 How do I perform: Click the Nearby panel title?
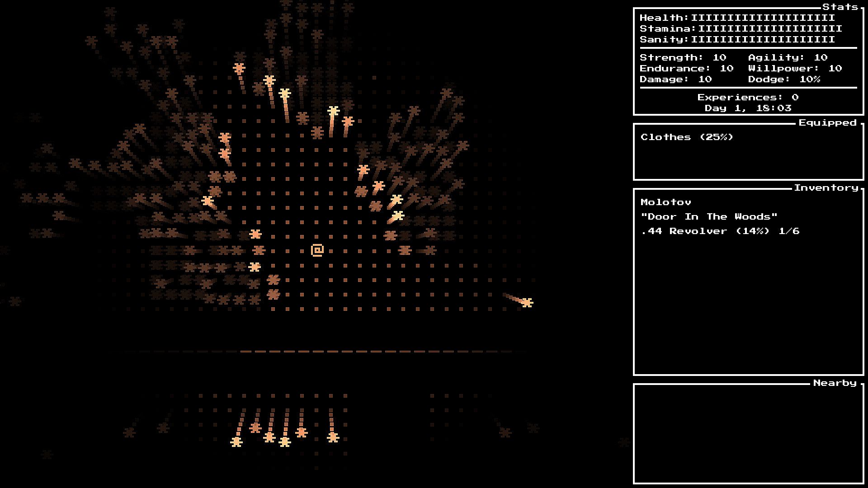coord(835,383)
